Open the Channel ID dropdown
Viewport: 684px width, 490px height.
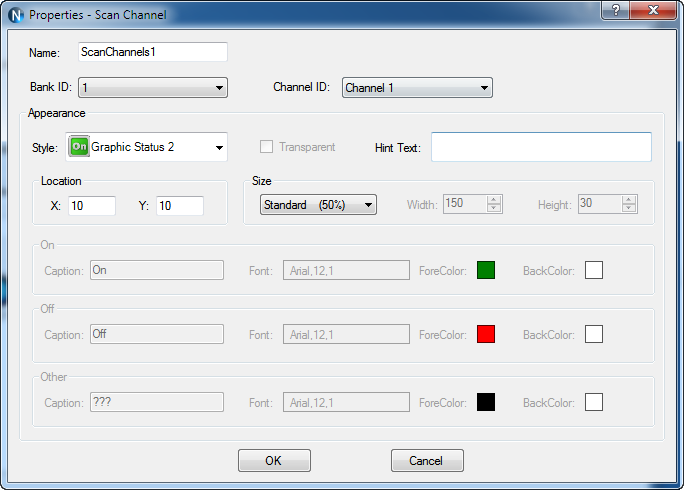tap(417, 88)
